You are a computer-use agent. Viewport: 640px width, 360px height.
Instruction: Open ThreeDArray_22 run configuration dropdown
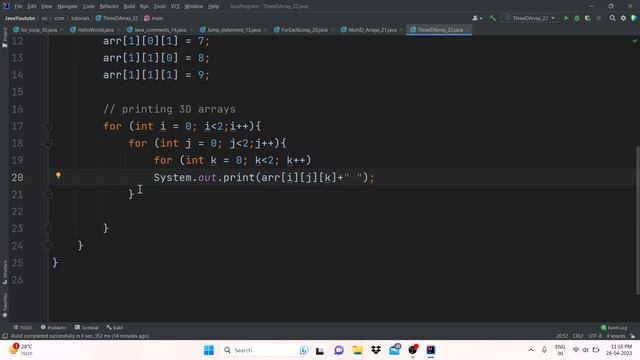click(529, 18)
